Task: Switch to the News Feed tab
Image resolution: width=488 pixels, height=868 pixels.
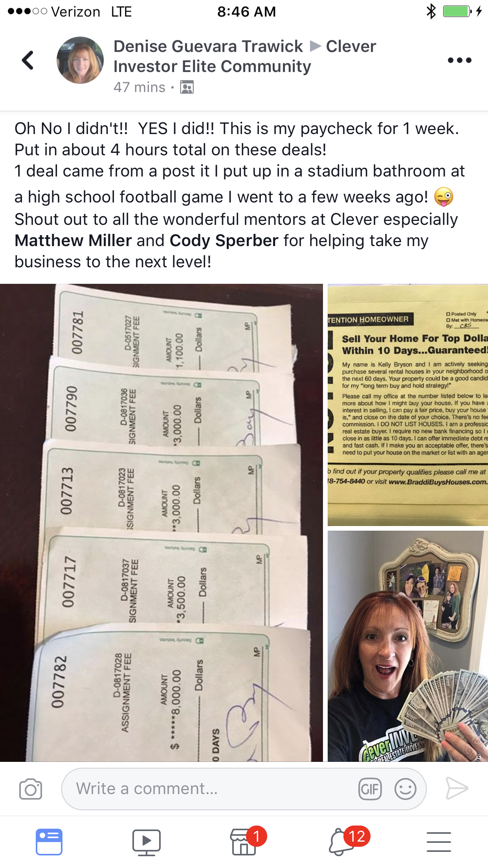Action: 49,842
